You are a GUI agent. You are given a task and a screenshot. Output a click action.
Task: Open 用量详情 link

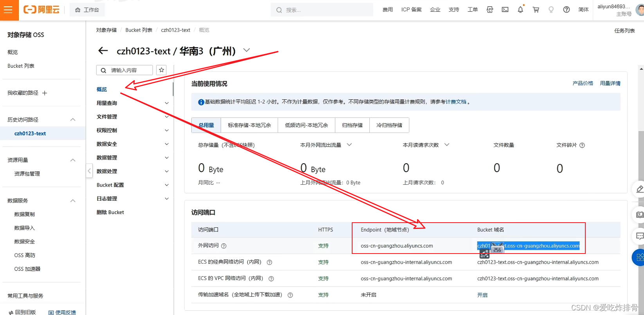point(610,83)
